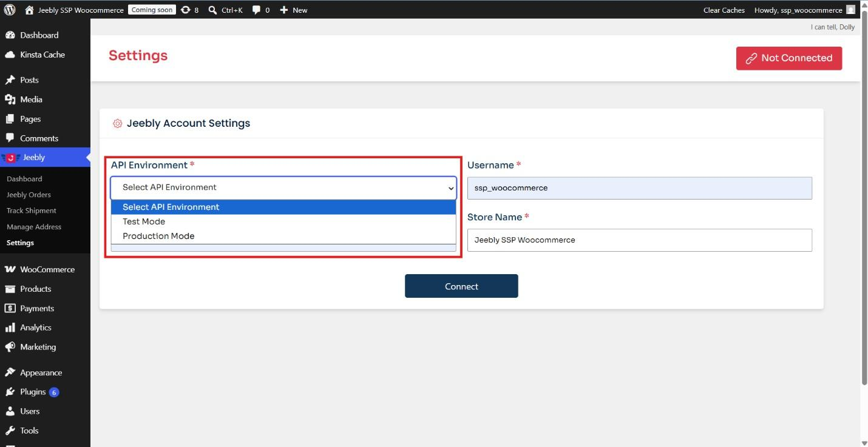Click the Products box icon
This screenshot has height=447, width=868.
pyautogui.click(x=10, y=289)
